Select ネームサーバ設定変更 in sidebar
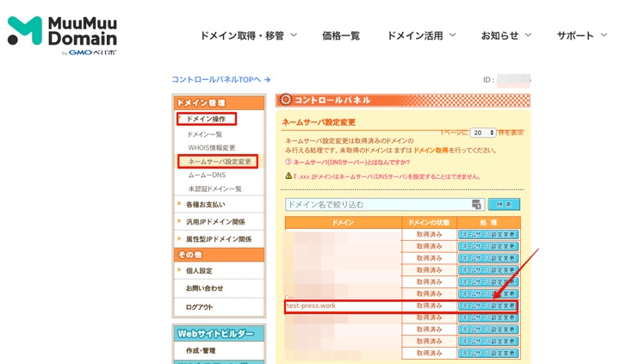The image size is (620, 364). tap(220, 161)
